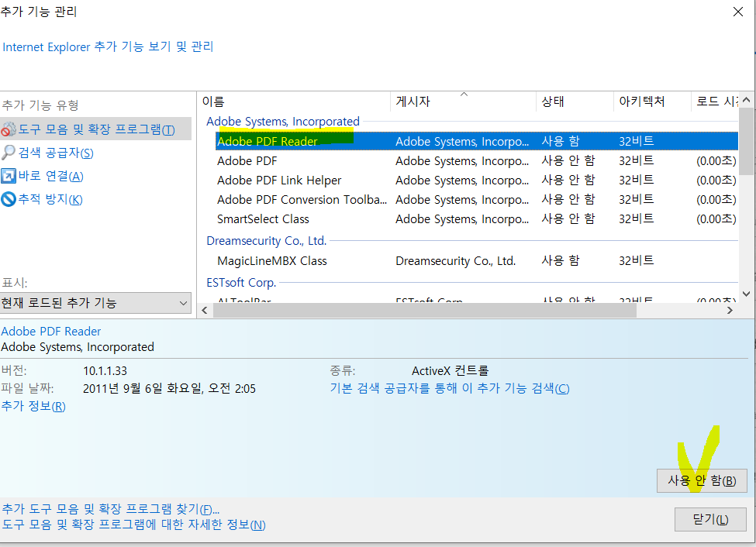
Task: Select the Adobe PDF add-on row
Action: point(476,160)
